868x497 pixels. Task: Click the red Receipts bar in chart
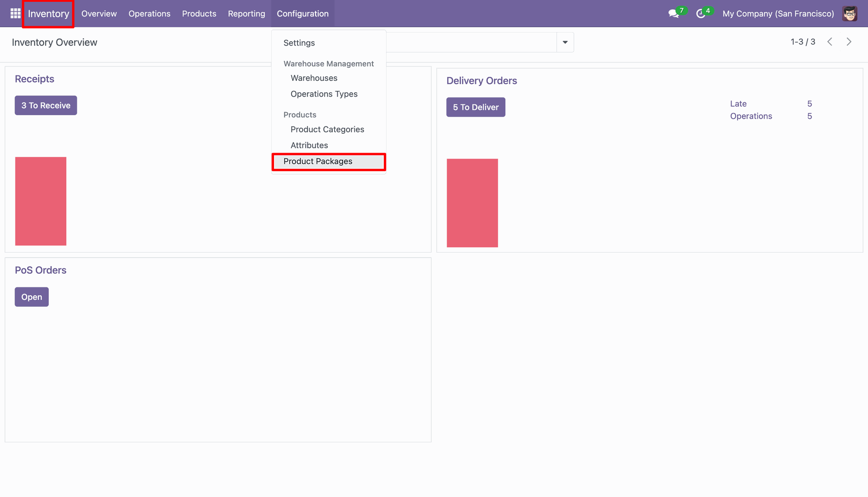(x=41, y=201)
